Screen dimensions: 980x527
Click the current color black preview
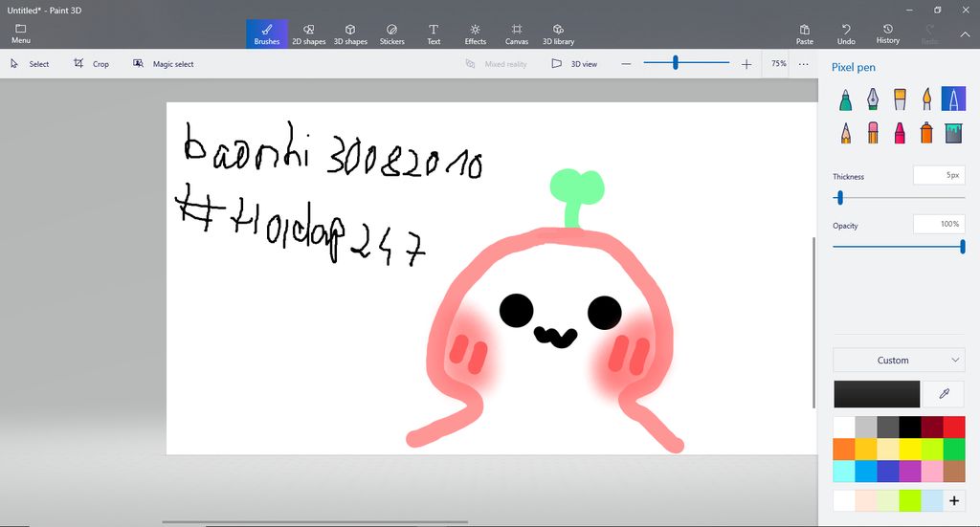[877, 394]
